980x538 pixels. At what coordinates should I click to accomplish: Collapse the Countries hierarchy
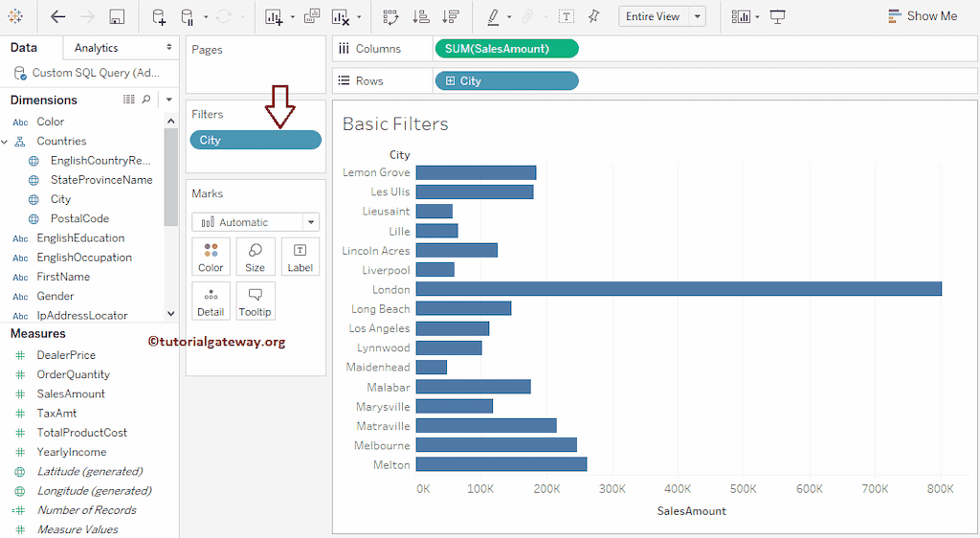[x=6, y=142]
